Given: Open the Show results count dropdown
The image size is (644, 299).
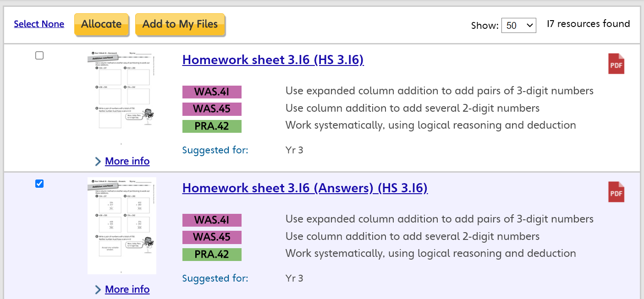Looking at the screenshot, I should (x=518, y=26).
